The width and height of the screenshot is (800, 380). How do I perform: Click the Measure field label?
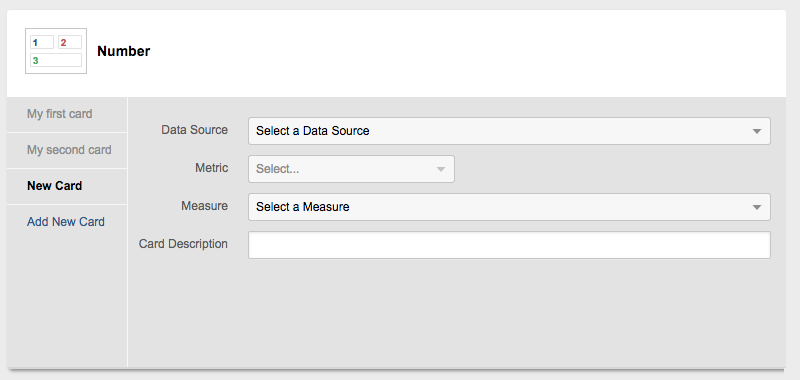tap(205, 206)
